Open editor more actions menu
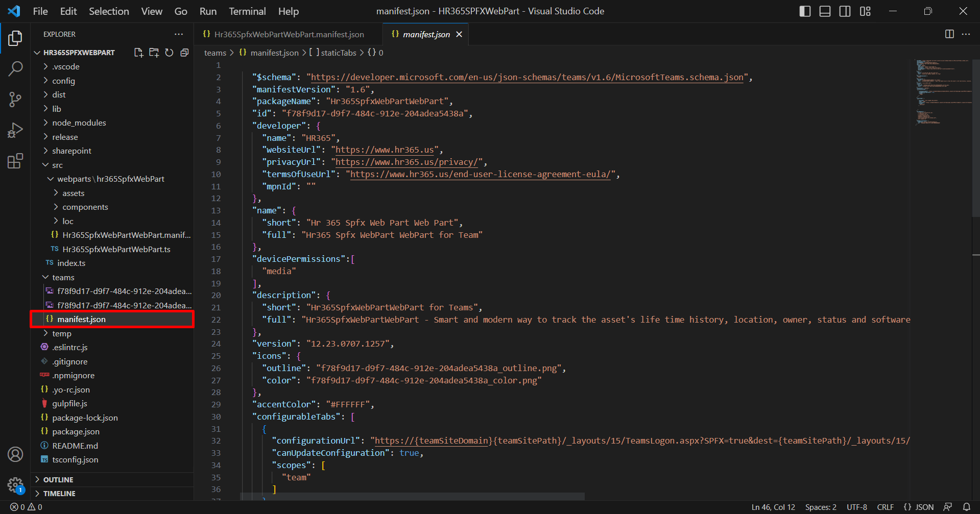This screenshot has width=980, height=514. tap(966, 34)
